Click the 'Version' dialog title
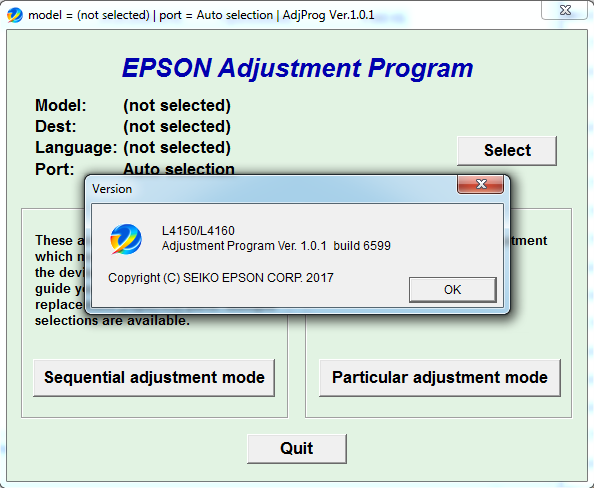The height and width of the screenshot is (488, 594). click(x=112, y=189)
